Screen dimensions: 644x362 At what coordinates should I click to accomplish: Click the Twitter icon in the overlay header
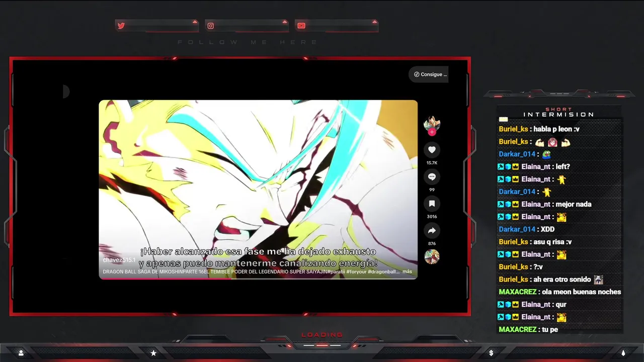[x=121, y=26]
